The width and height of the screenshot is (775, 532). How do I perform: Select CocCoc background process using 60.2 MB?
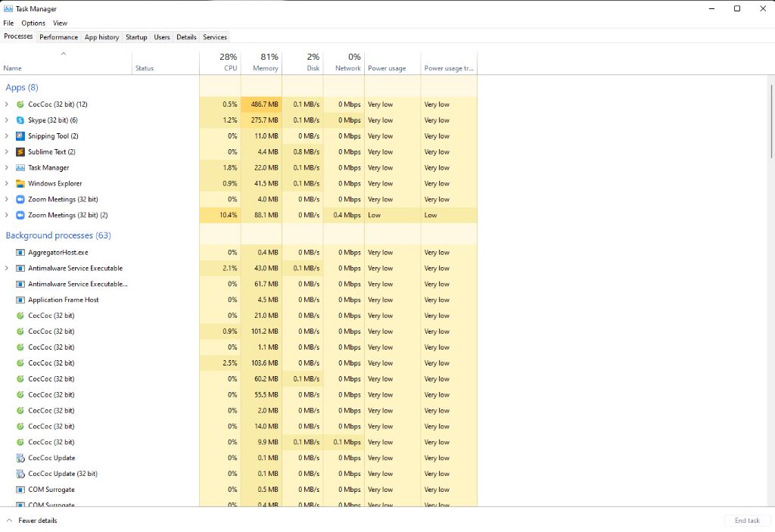(x=238, y=378)
